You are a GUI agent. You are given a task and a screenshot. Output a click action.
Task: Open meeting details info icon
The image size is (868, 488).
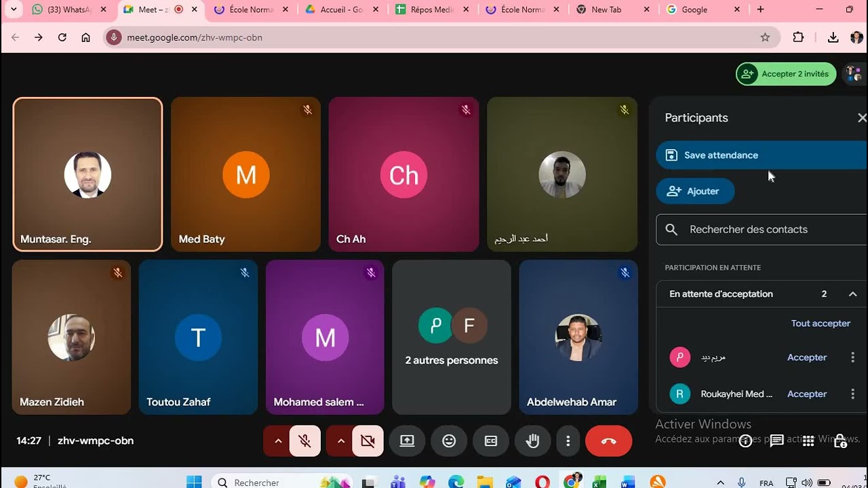746,441
